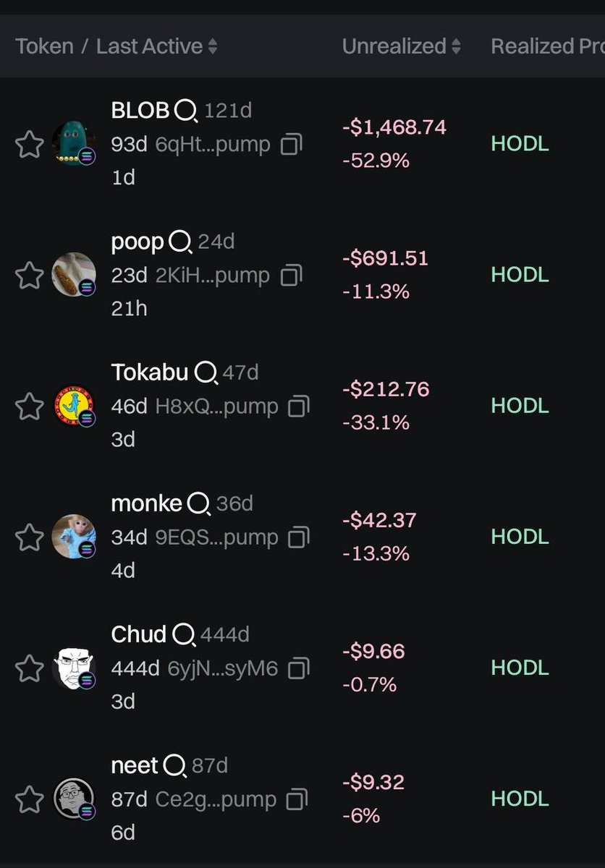
Task: Copy the poop contract address
Action: [291, 276]
